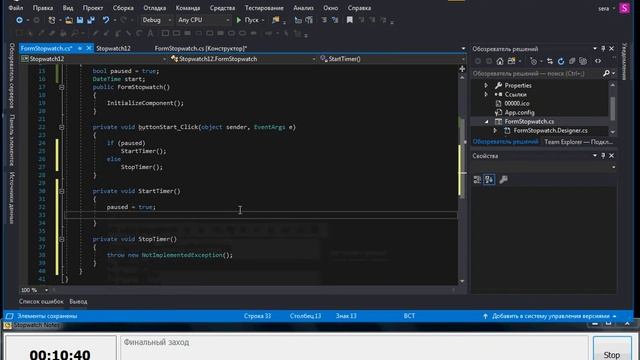The image size is (640, 360).
Task: Click the new project icon in the toolbar
Action: pyautogui.click(x=52, y=20)
